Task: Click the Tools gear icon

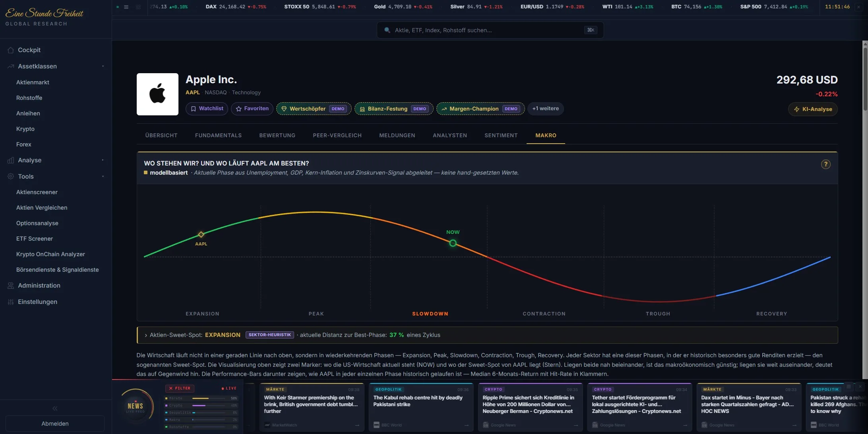Action: pyautogui.click(x=11, y=177)
